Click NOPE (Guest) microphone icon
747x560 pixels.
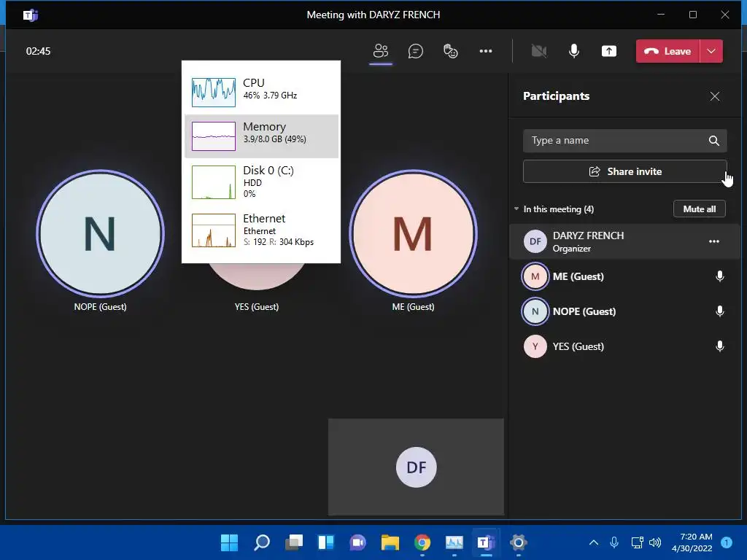[720, 311]
